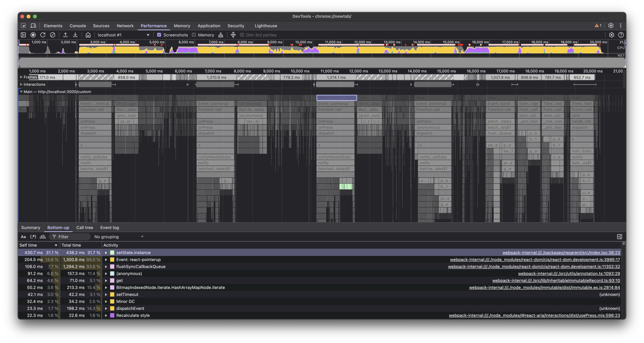The width and height of the screenshot is (644, 343).
Task: Click the annotation.ts:1093:29 source link
Action: coord(569,274)
